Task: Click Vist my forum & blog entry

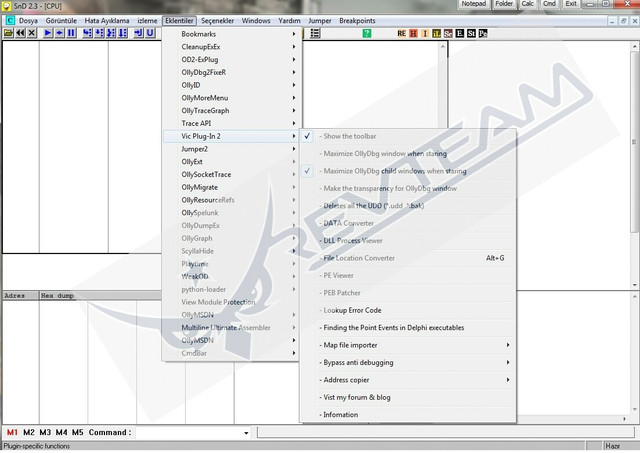Action: point(408,397)
